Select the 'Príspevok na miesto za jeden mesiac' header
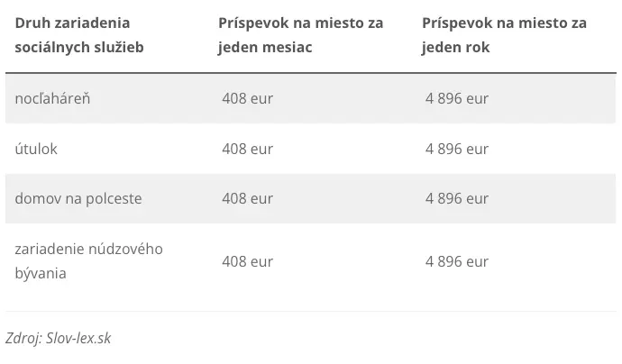622x364 pixels. pos(300,34)
